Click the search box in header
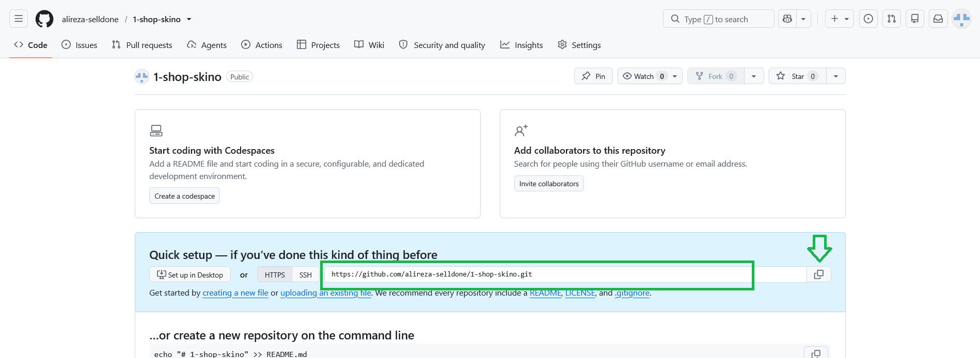The width and height of the screenshot is (980, 358). (718, 19)
